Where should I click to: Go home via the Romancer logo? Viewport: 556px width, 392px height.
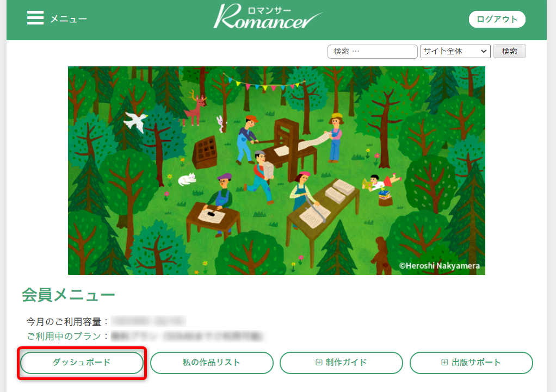pos(267,18)
